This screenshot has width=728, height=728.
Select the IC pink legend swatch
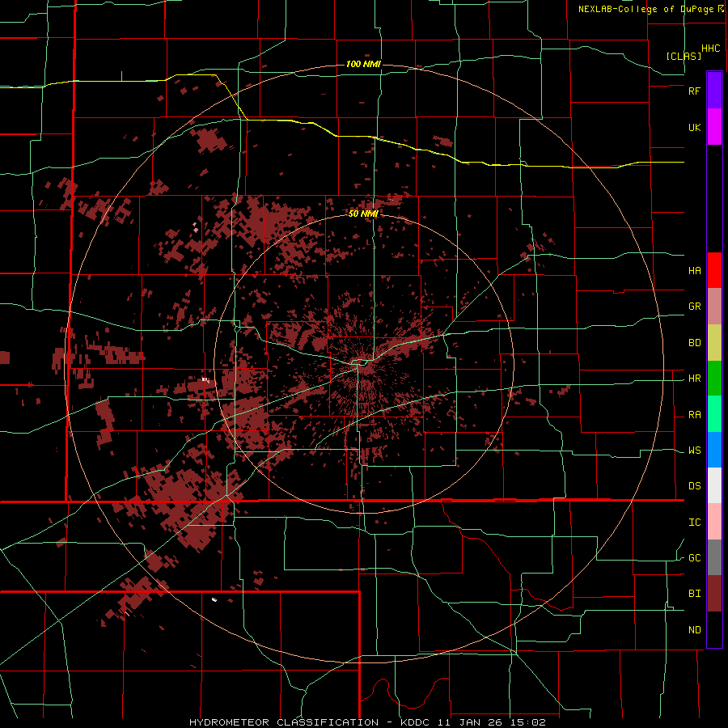tap(714, 522)
